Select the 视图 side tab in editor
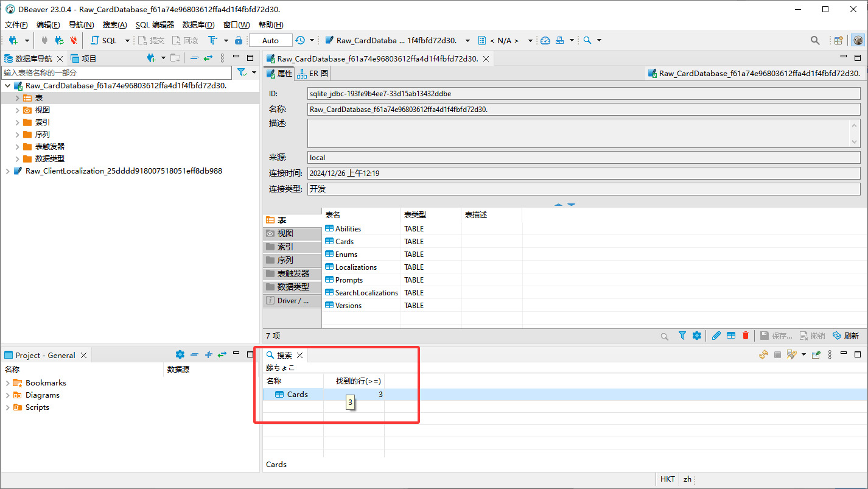This screenshot has height=489, width=868. coord(292,233)
